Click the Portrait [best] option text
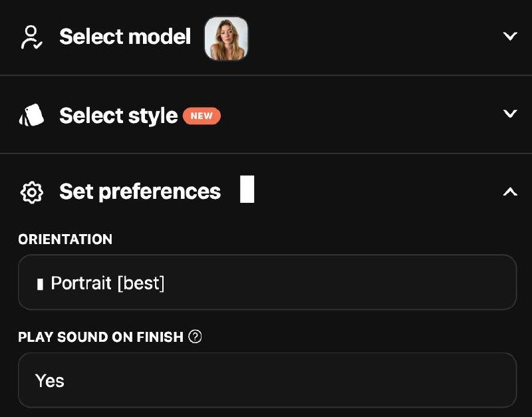This screenshot has height=417, width=532. [108, 283]
